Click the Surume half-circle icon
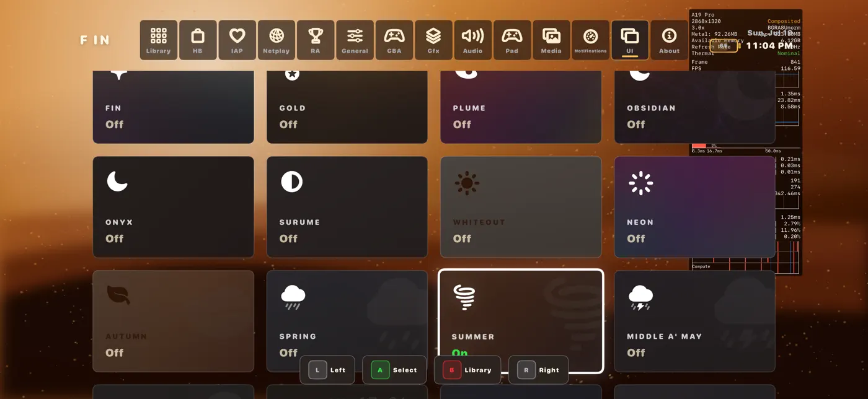The width and height of the screenshot is (868, 399). [291, 182]
